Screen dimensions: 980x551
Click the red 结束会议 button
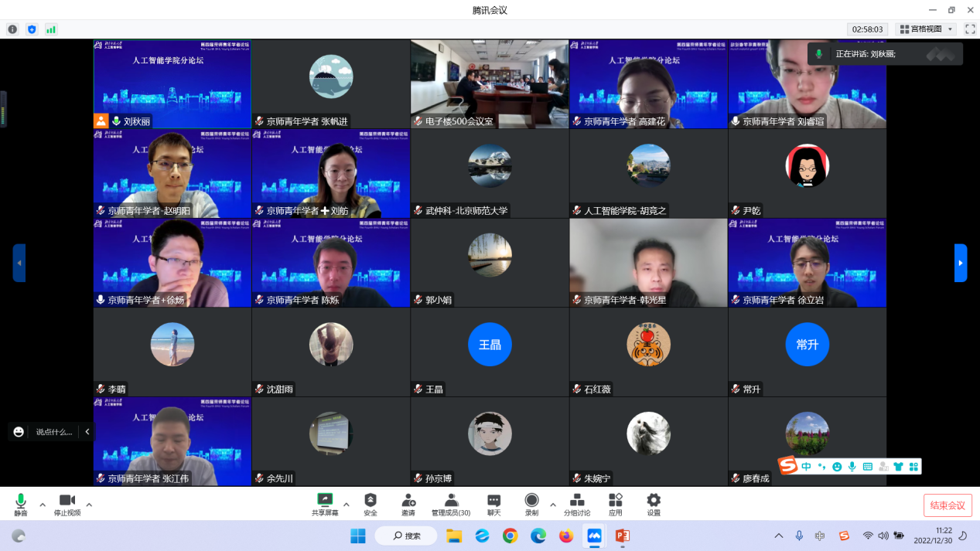click(948, 505)
